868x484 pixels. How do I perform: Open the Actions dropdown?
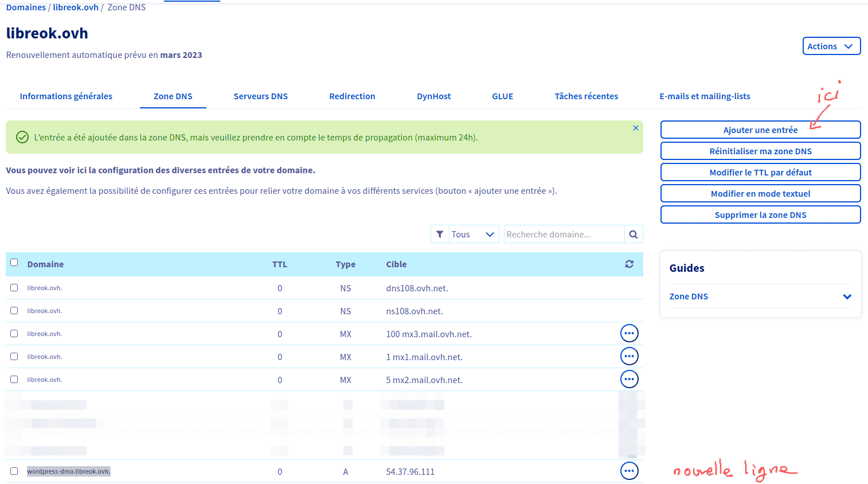(x=831, y=46)
